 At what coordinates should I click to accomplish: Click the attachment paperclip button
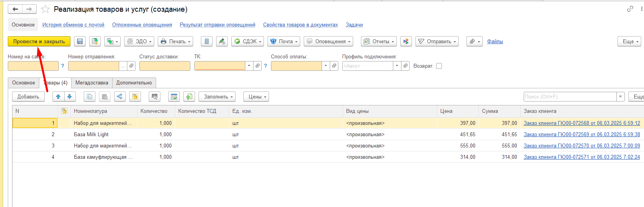(x=475, y=41)
